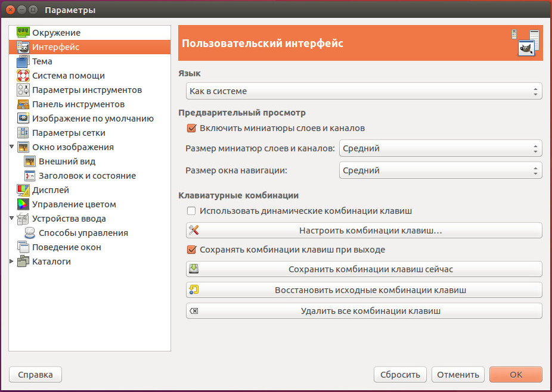Click the revert icon on Восстановить исходные комбинации
The width and height of the screenshot is (552, 392).
194,290
